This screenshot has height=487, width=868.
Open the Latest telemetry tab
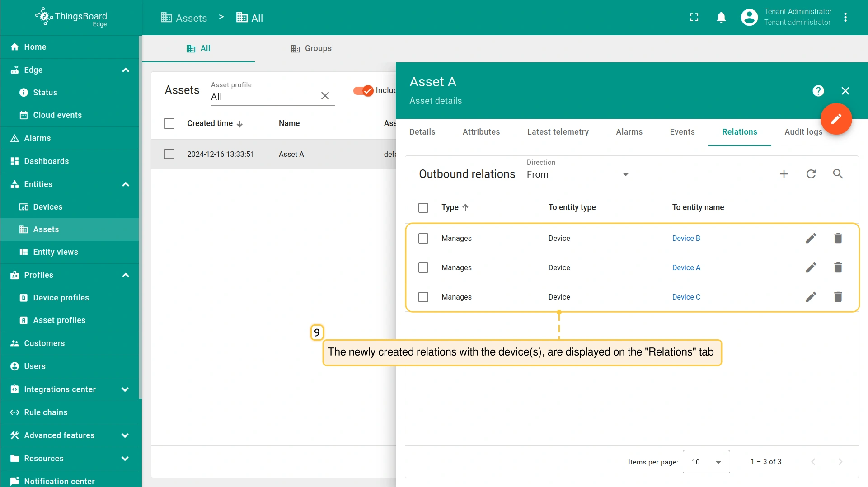(558, 132)
